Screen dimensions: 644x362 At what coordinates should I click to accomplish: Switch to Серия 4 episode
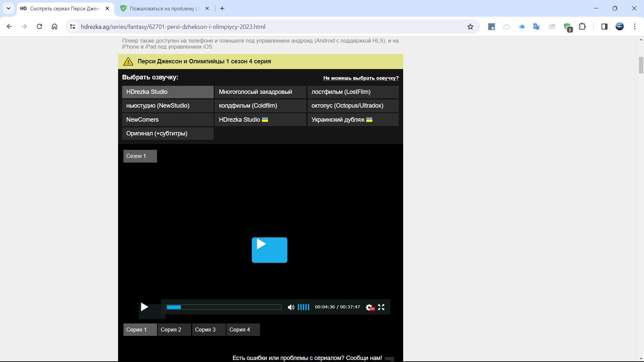(x=243, y=329)
